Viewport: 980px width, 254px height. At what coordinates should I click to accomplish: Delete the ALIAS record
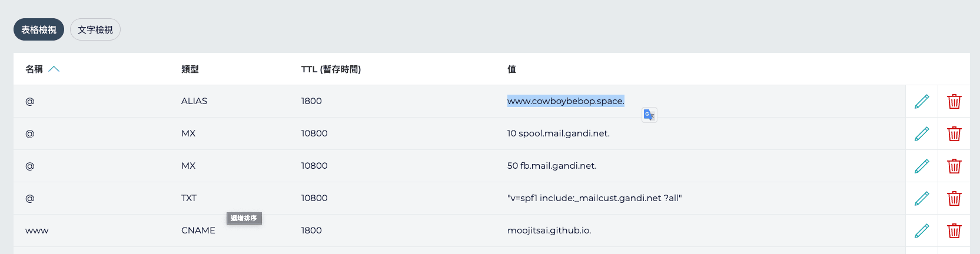point(954,101)
